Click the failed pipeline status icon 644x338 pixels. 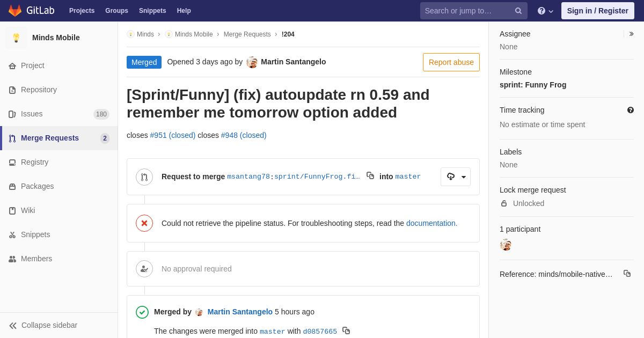point(144,223)
